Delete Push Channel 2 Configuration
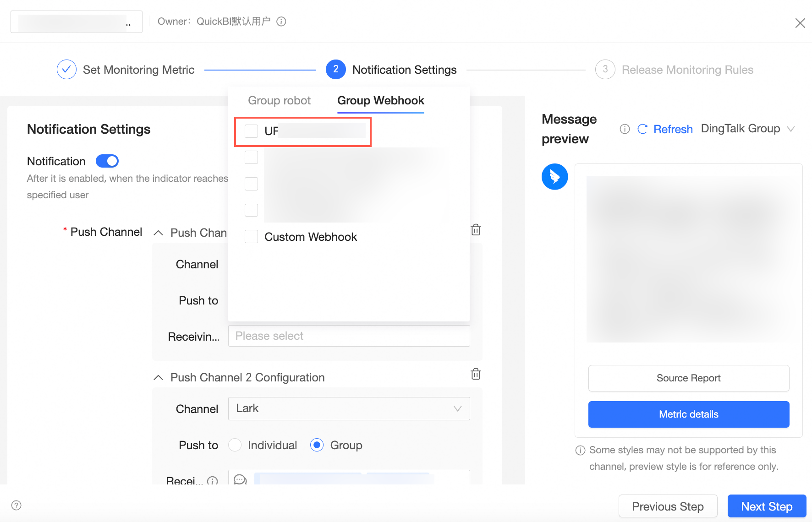Screen dimensions: 812x522 click(476, 374)
